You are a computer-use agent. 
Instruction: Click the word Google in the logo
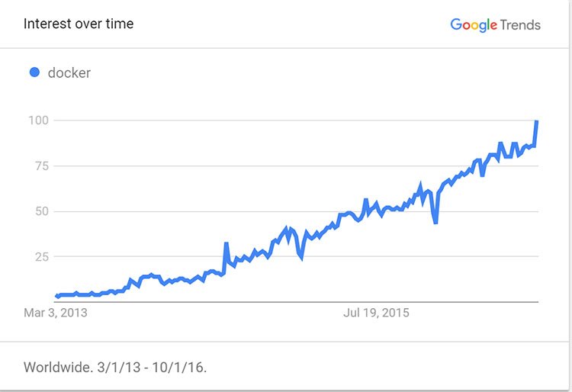(474, 25)
